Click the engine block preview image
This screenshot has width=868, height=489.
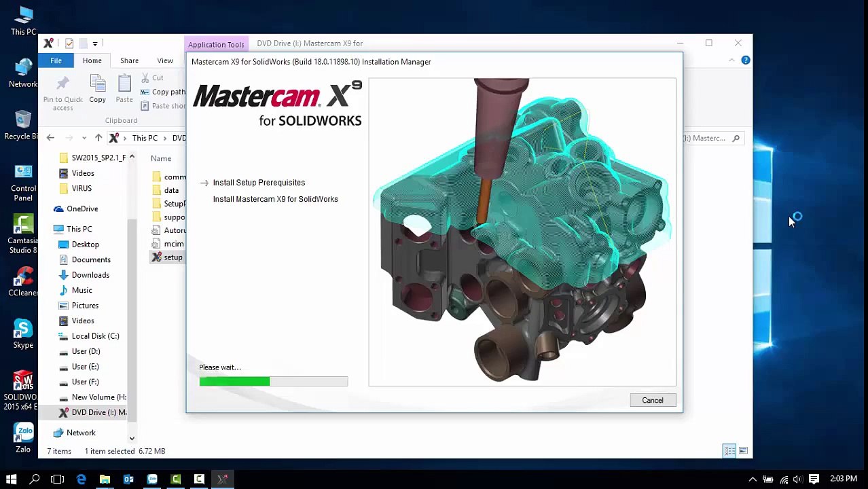coord(522,232)
